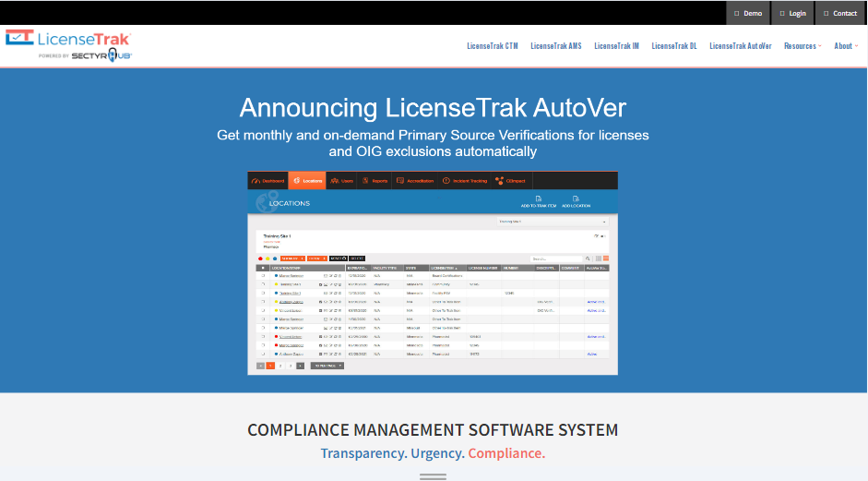Click the Locations globe icon in header
868x481 pixels.
pyautogui.click(x=267, y=201)
